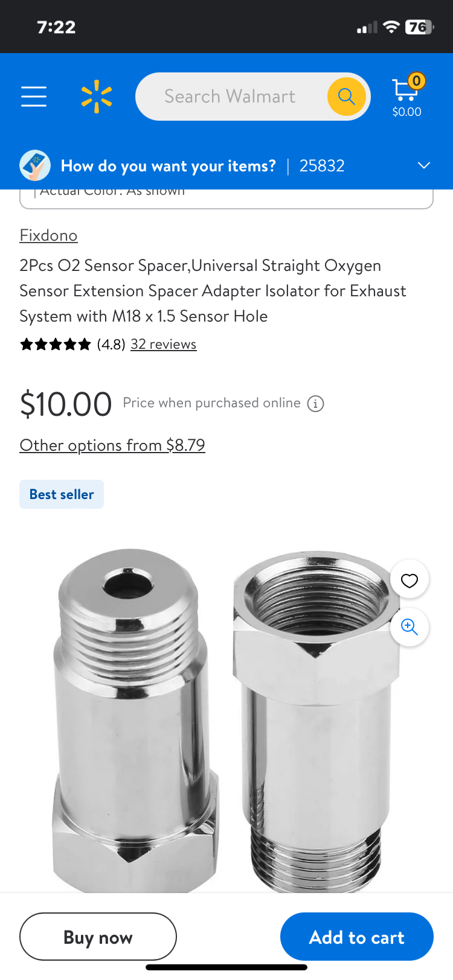This screenshot has width=453, height=980.
Task: Tap the Search Walmart input field
Action: point(230,97)
